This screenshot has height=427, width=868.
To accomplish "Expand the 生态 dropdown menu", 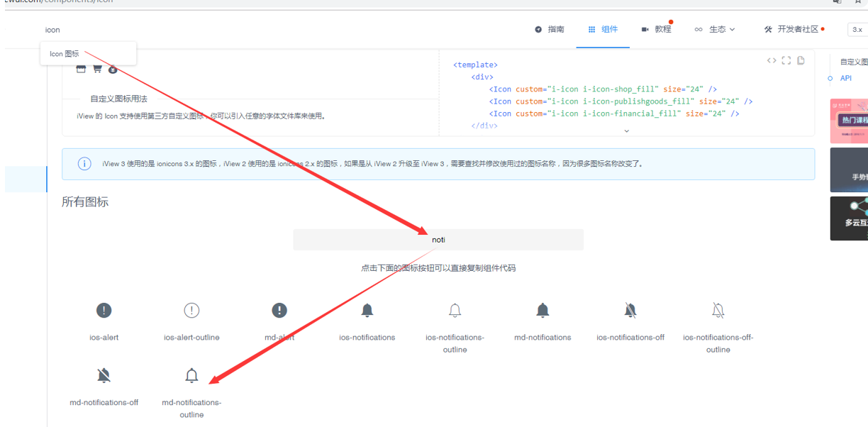I will [715, 30].
